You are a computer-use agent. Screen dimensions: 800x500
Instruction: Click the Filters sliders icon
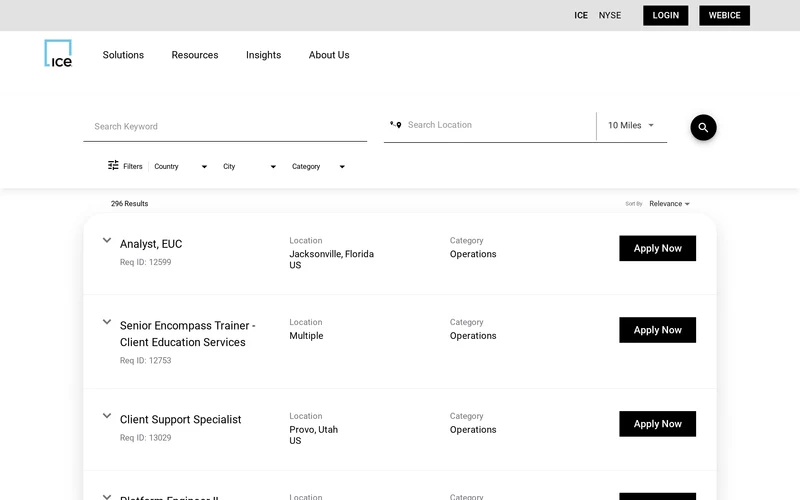pyautogui.click(x=113, y=165)
